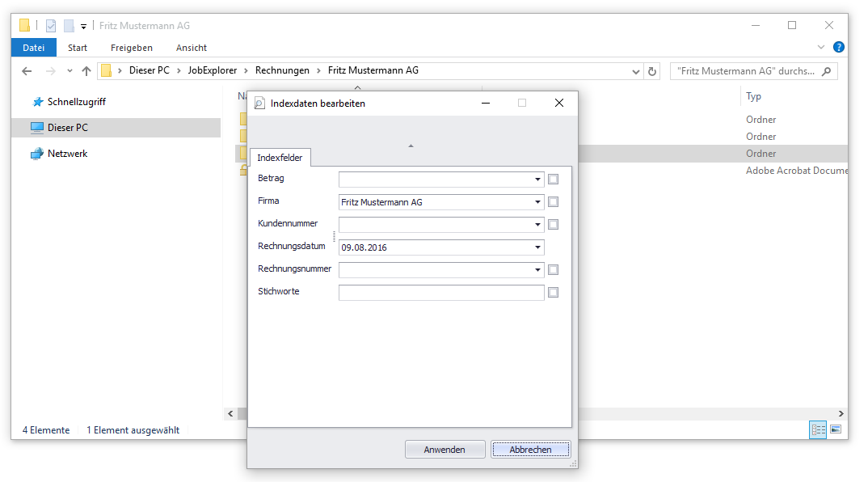Screen dimensions: 868x482
Task: Expand the Firma combo box list
Action: tap(537, 201)
